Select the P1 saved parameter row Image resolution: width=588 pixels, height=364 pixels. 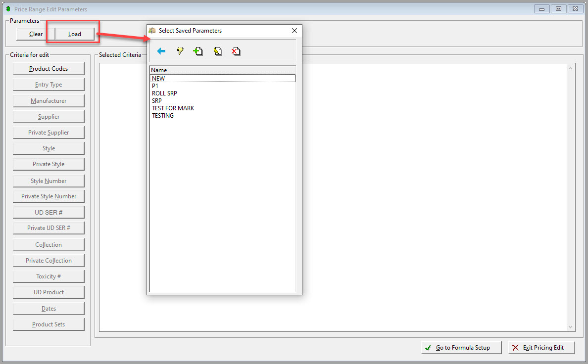point(223,86)
